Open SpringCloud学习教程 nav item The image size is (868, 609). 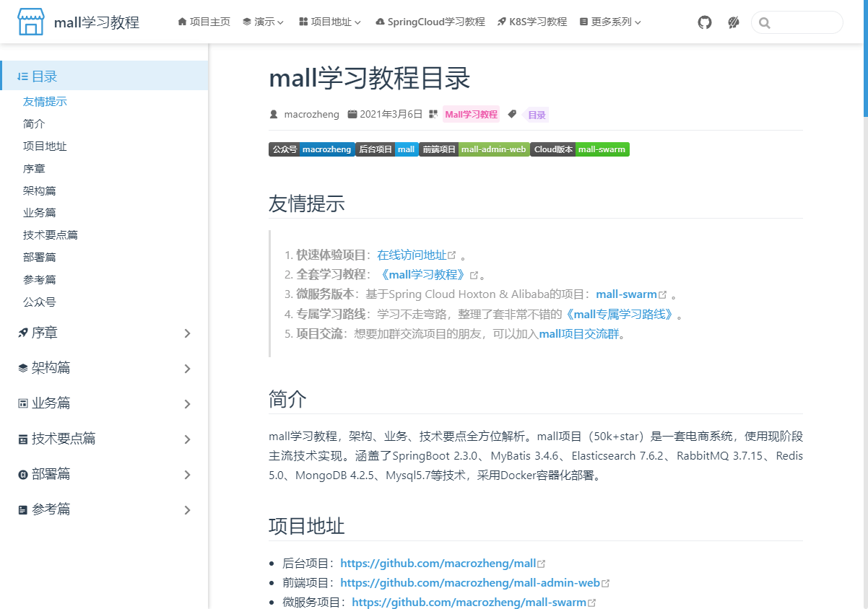pyautogui.click(x=430, y=22)
